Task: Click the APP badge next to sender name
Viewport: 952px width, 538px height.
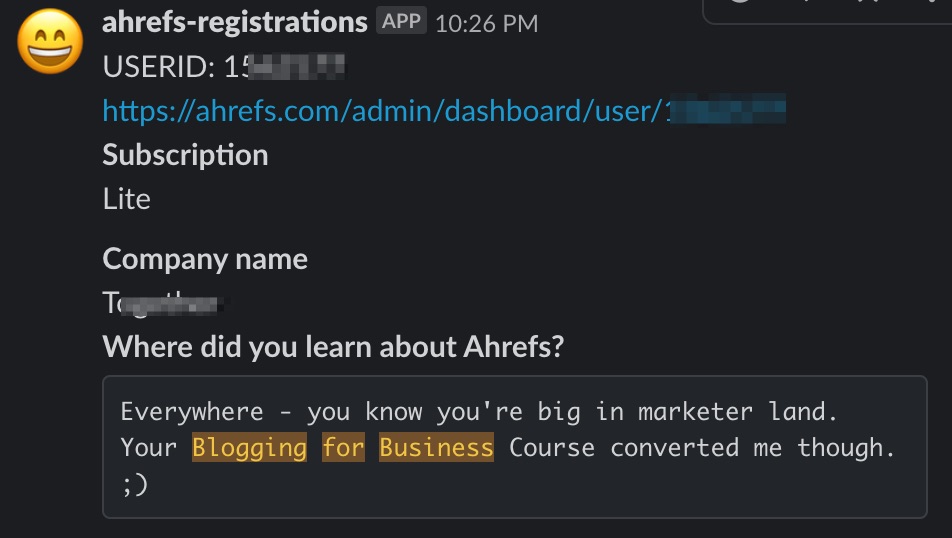Action: [401, 21]
